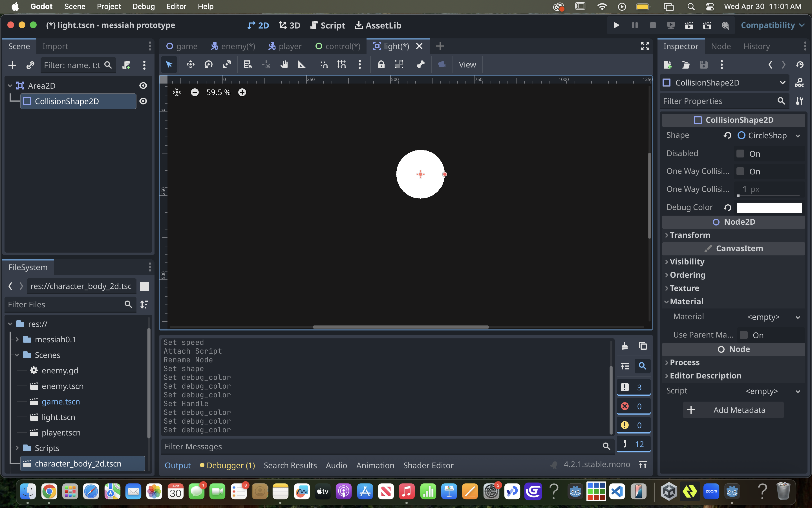Screen dimensions: 812x508
Task: Activate the Scale Mode tool
Action: (x=227, y=65)
